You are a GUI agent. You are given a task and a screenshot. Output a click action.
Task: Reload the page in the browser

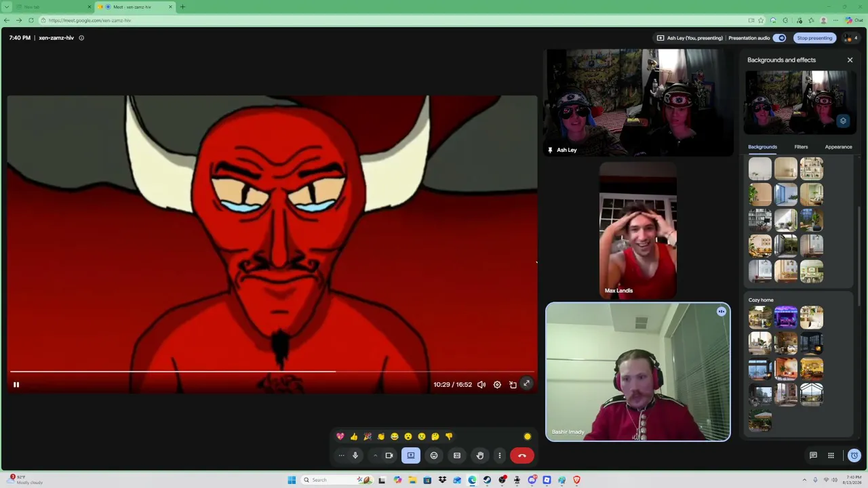31,20
